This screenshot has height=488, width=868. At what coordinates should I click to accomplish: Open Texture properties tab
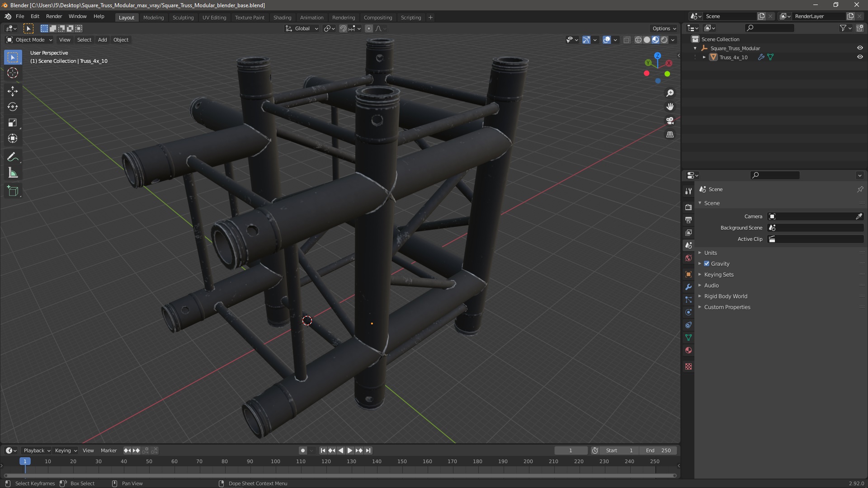689,366
